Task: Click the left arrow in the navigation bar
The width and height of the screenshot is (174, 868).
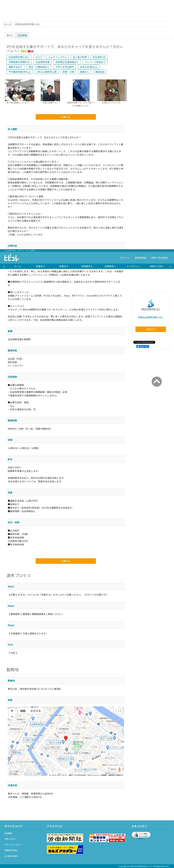Action: coord(4,266)
